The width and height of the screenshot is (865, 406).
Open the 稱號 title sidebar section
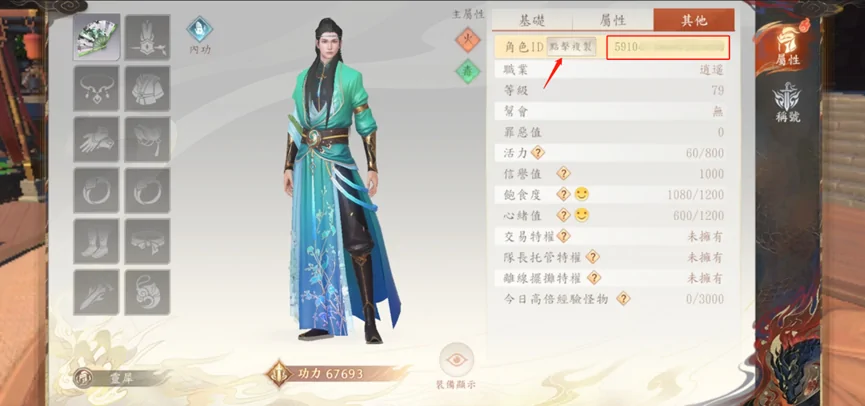pyautogui.click(x=787, y=103)
